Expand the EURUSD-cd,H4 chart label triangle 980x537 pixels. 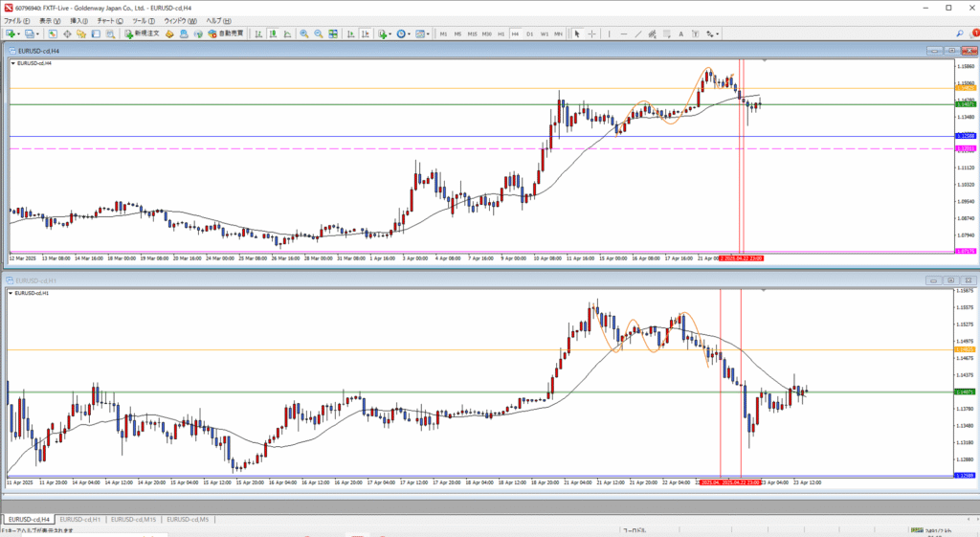click(x=12, y=63)
